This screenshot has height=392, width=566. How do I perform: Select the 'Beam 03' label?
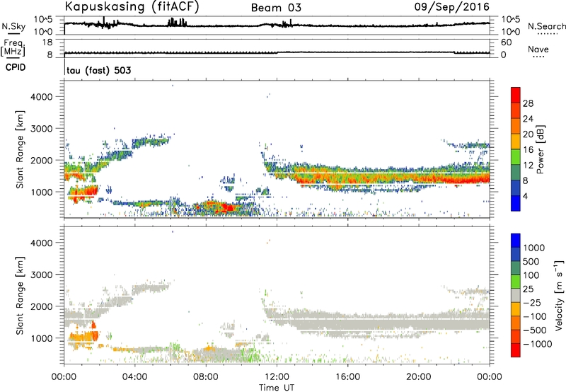click(x=276, y=8)
